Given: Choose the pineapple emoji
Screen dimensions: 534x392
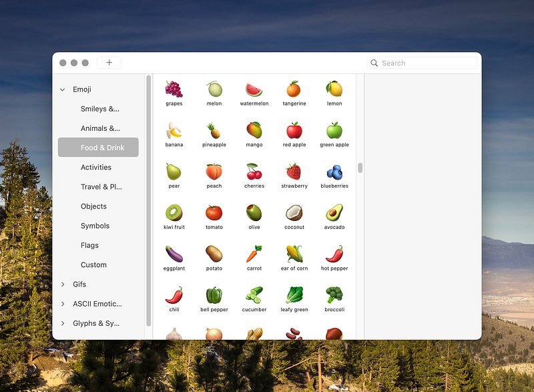Looking at the screenshot, I should tap(214, 130).
